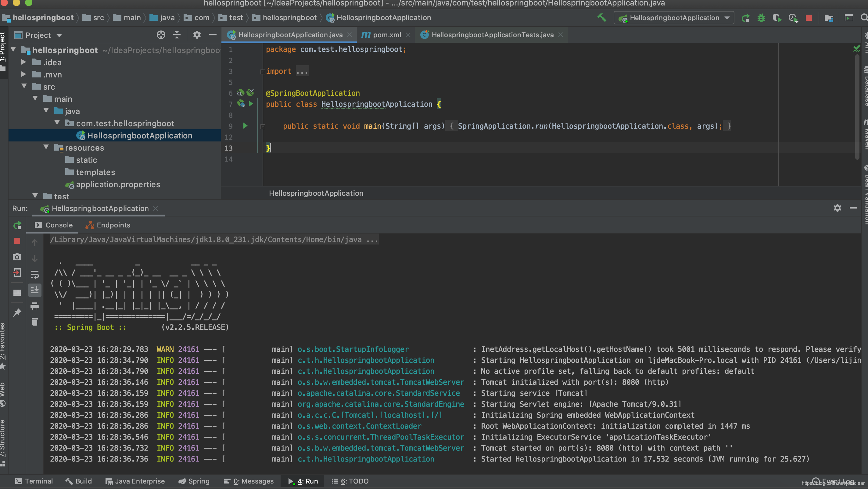
Task: Close the HellospringbootApplication.java tab
Action: [350, 35]
